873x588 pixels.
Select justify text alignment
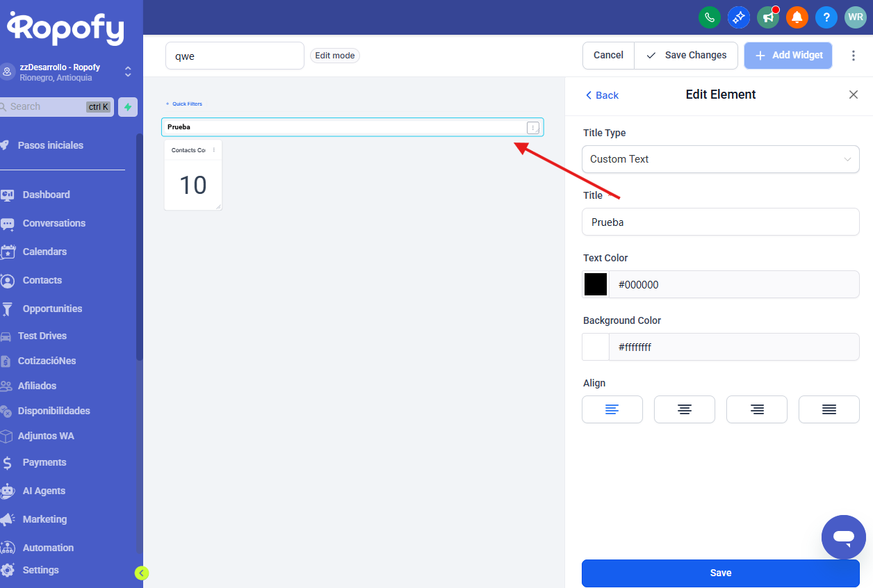click(829, 409)
